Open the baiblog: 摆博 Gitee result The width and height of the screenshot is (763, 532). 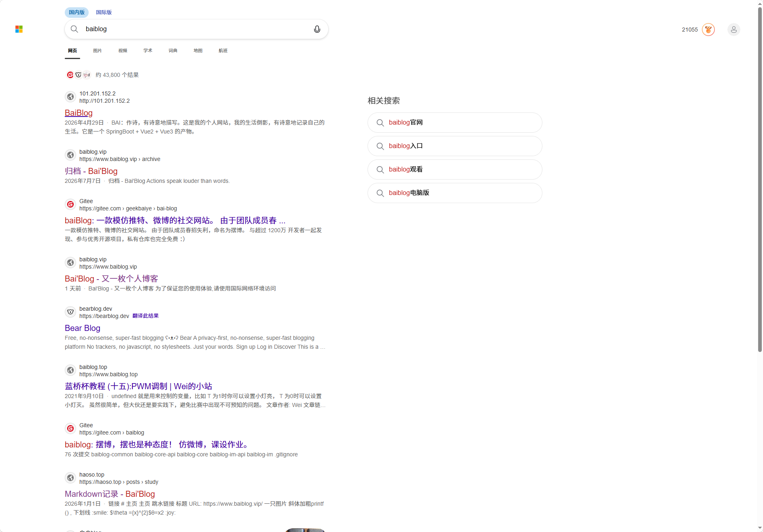(157, 445)
